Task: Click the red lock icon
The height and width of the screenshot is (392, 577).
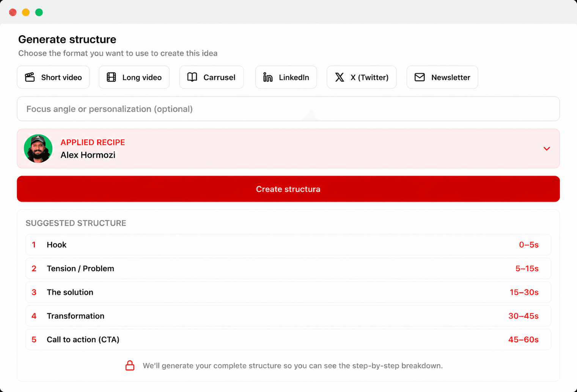Action: pyautogui.click(x=130, y=365)
